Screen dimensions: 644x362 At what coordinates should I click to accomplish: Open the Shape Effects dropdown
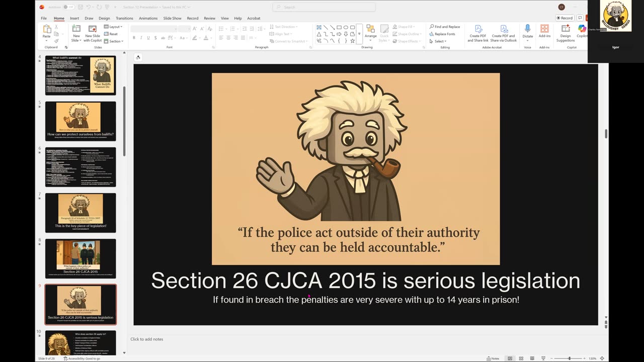point(406,41)
